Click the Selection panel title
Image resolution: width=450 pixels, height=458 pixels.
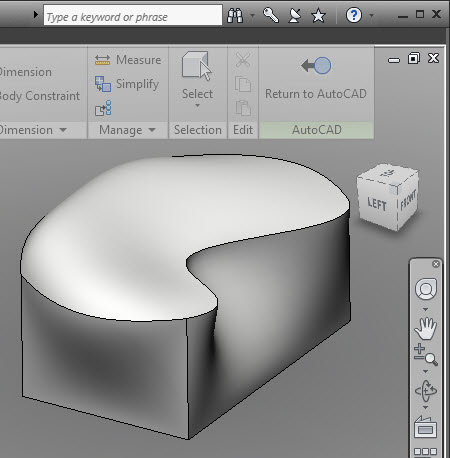[198, 130]
